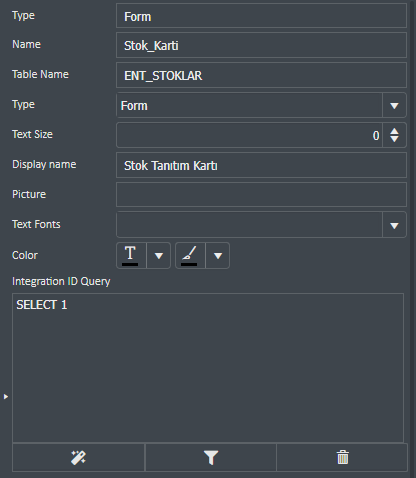Click the top read-only Type field

(x=261, y=16)
